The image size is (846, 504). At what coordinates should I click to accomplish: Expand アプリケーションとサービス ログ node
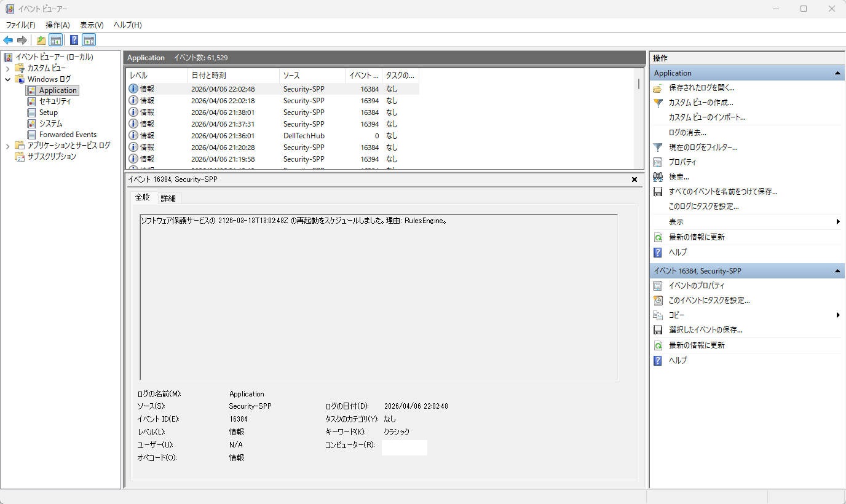click(8, 146)
